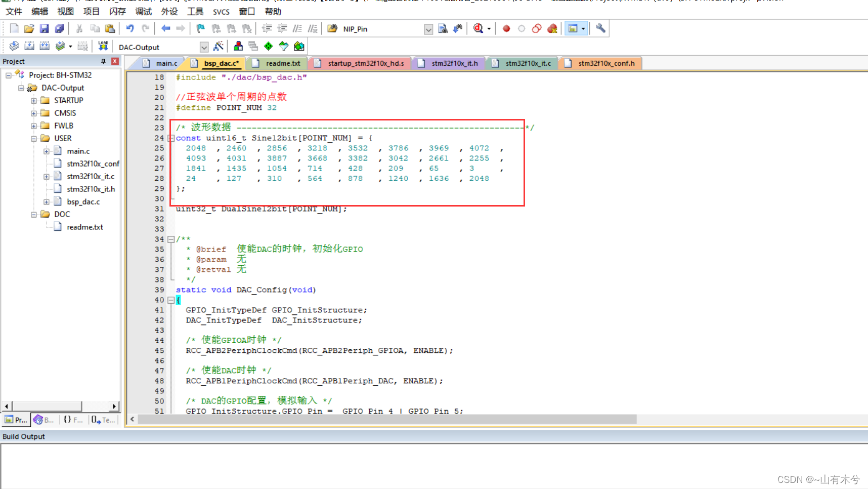
Task: Open Manage Run-Time Environment green diamond icon
Action: (269, 47)
